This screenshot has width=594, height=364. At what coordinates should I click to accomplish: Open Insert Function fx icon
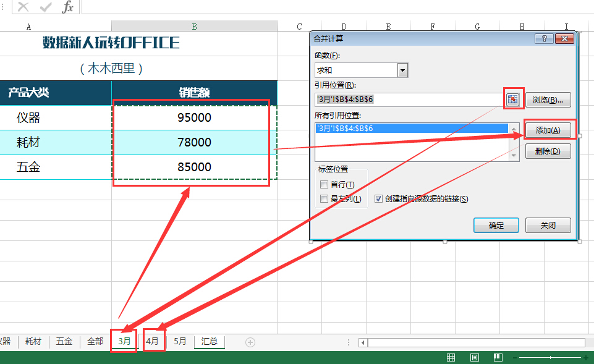click(x=67, y=6)
